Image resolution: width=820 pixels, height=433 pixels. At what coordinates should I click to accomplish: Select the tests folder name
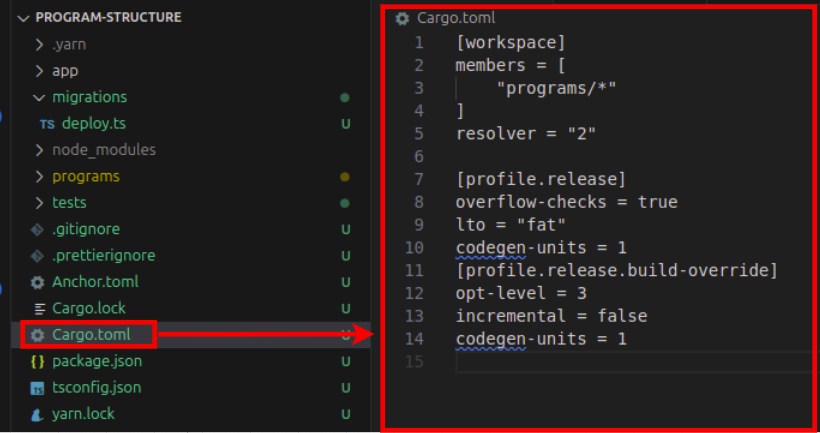69,202
